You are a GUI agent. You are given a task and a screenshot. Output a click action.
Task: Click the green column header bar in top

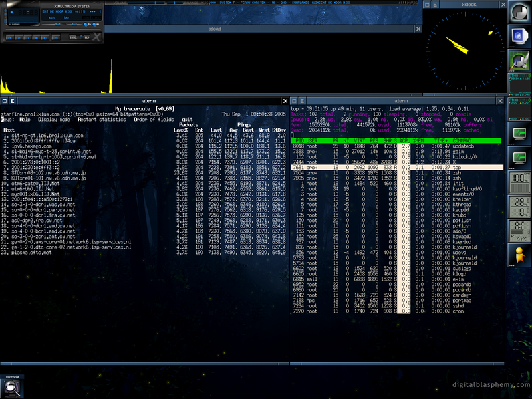click(x=396, y=140)
